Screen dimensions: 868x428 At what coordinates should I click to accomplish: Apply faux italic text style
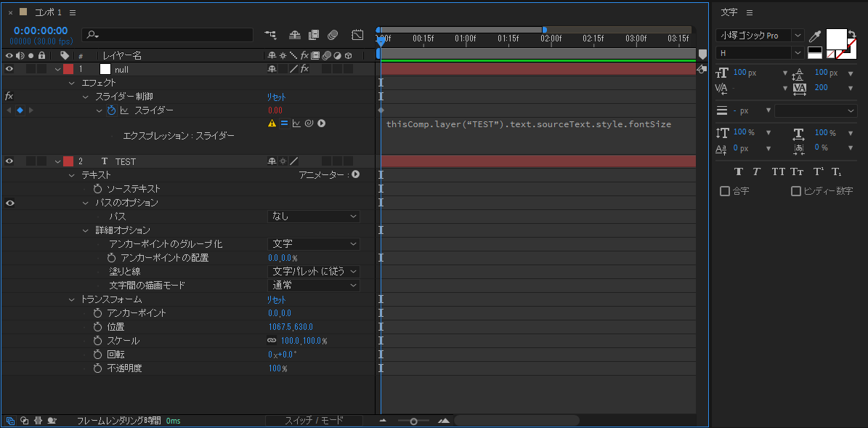pos(756,171)
